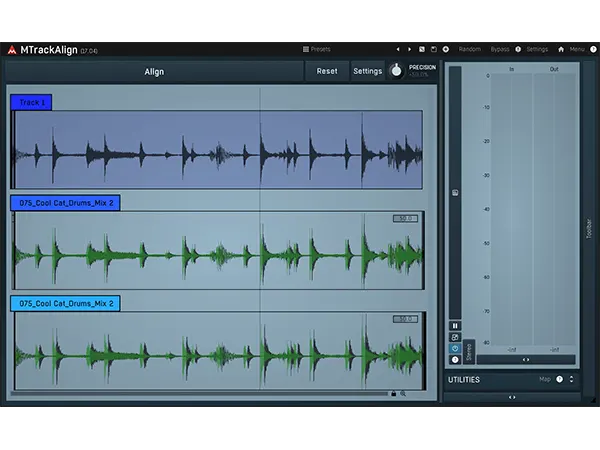Viewport: 600px width, 450px height.
Task: Click the save preset disk icon
Action: [434, 49]
